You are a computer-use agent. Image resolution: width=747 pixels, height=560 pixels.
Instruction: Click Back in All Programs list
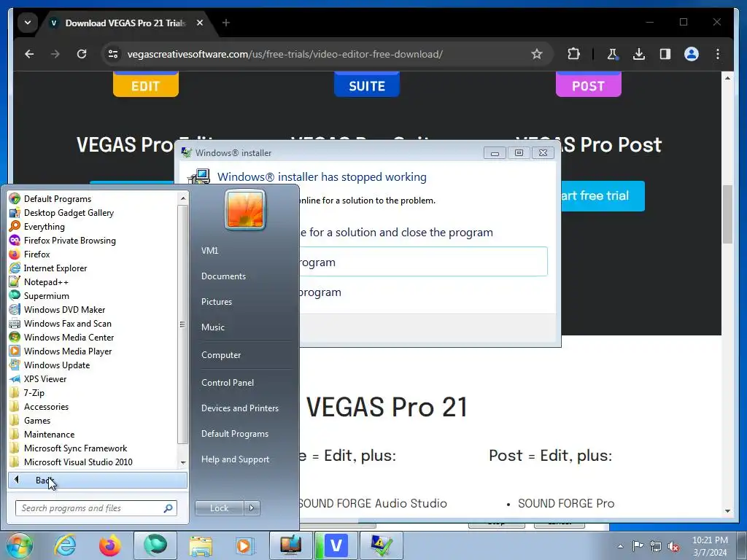pos(98,480)
